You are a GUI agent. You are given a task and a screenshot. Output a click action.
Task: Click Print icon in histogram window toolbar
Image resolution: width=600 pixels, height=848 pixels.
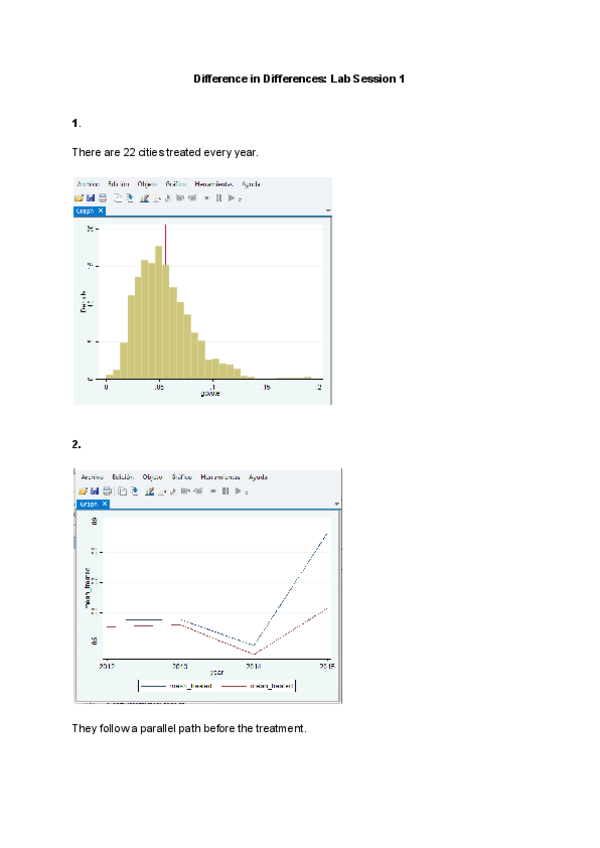pos(101,198)
